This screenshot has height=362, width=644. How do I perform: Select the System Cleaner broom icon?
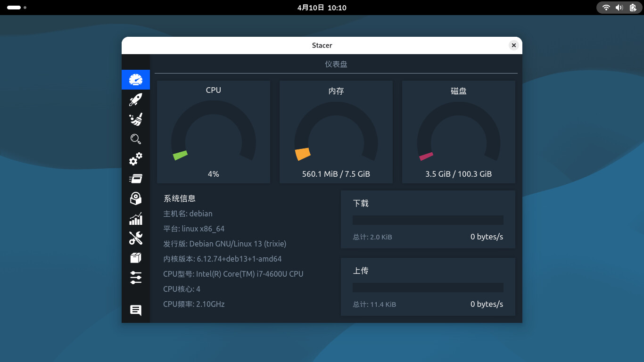click(136, 119)
